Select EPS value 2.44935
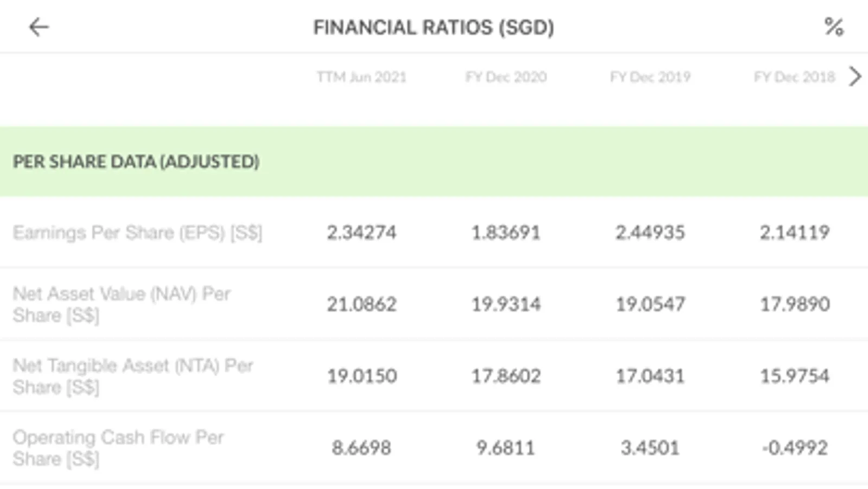Screen dimensions: 868x489 [x=650, y=233]
